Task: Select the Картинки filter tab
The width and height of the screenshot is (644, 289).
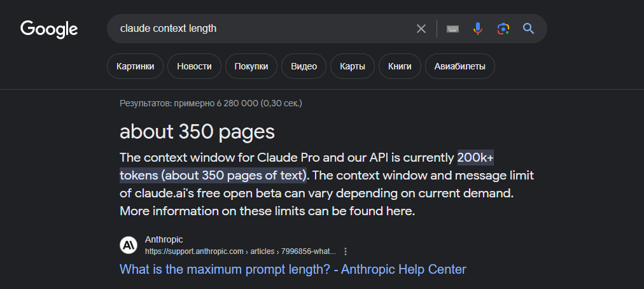Action: 135,66
